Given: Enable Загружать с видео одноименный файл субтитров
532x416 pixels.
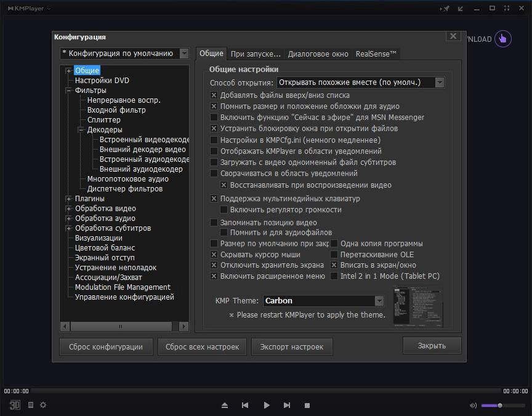Looking at the screenshot, I should coord(214,162).
